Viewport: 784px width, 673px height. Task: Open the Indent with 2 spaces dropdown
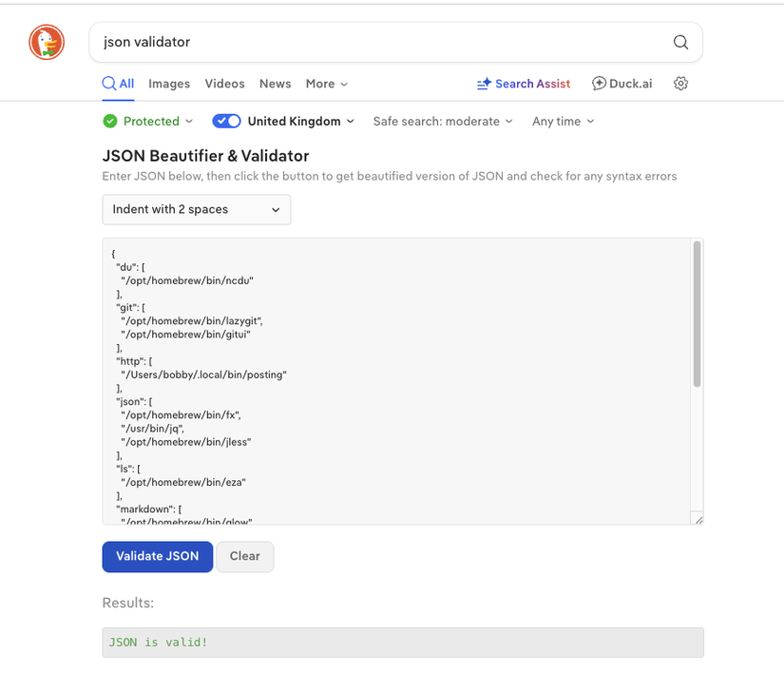pos(196,210)
